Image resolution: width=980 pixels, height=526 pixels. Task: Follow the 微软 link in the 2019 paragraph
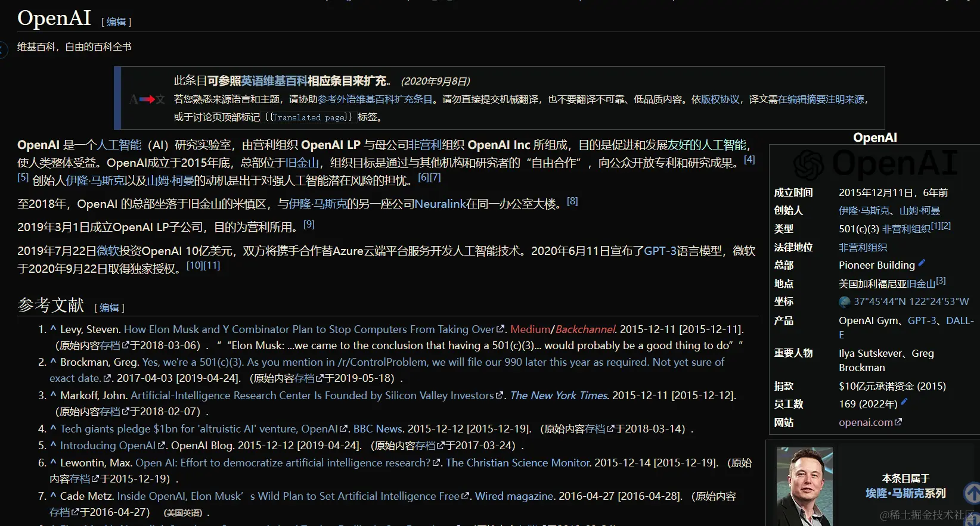[108, 251]
